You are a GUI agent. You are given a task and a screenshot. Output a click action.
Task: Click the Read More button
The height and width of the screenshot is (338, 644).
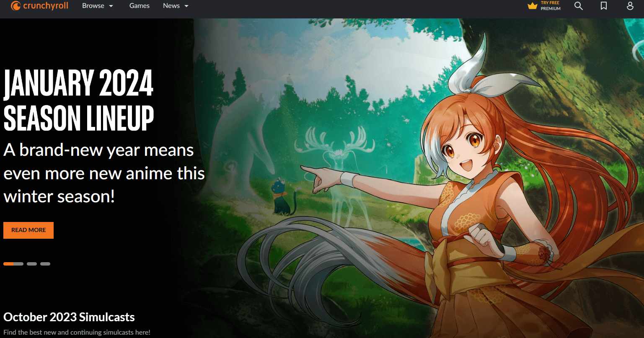tap(28, 230)
